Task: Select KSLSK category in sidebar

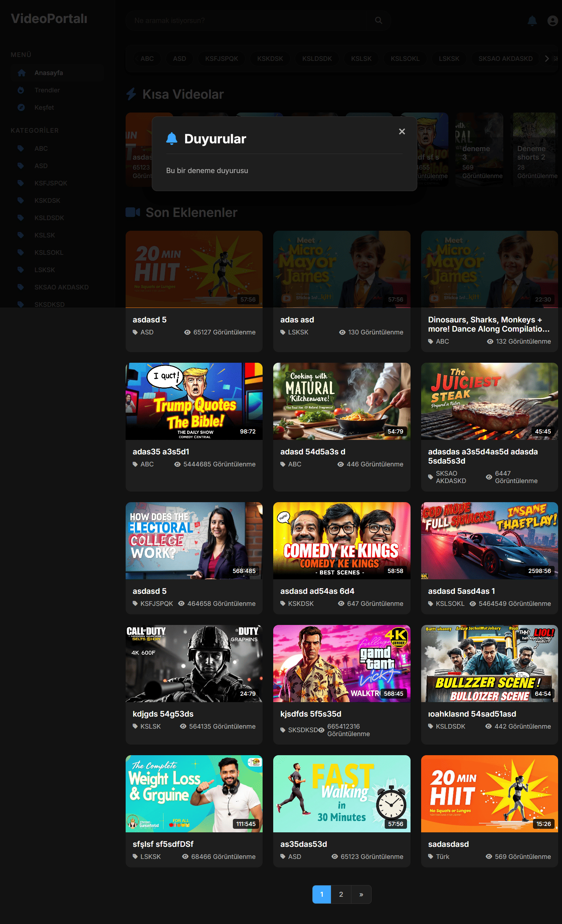Action: point(57,235)
